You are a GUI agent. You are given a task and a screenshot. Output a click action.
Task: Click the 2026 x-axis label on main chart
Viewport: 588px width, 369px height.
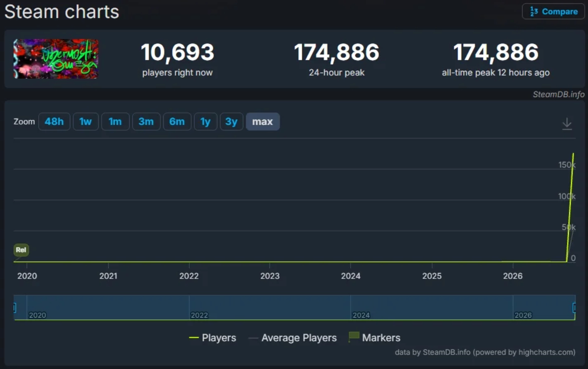pos(513,276)
